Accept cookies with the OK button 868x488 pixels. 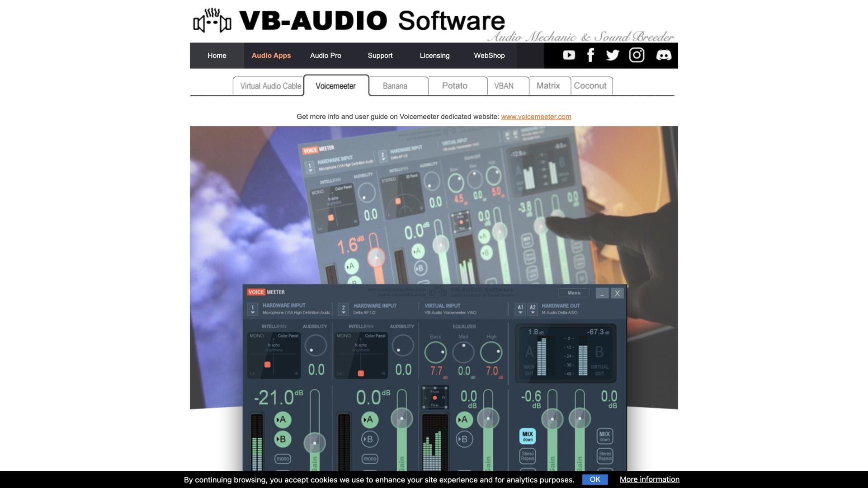[x=594, y=479]
